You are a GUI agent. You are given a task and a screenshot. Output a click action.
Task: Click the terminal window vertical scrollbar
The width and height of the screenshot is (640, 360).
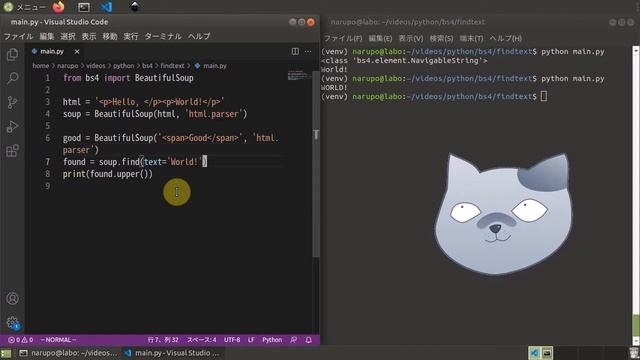click(636, 196)
